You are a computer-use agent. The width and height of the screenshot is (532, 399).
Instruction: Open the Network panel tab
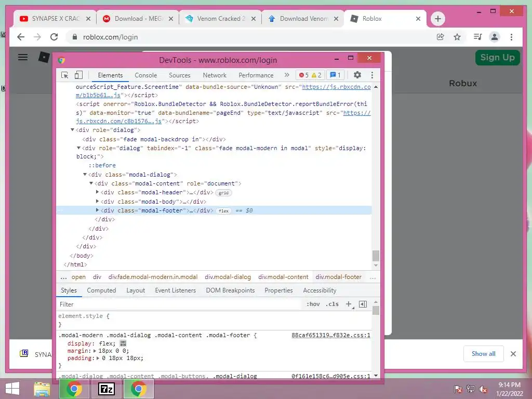215,75
